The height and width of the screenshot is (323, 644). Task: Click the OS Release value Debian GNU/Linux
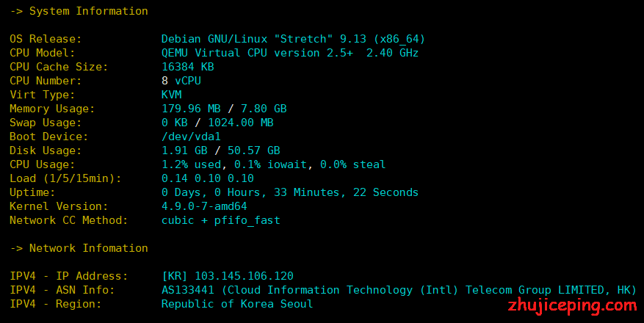click(214, 39)
